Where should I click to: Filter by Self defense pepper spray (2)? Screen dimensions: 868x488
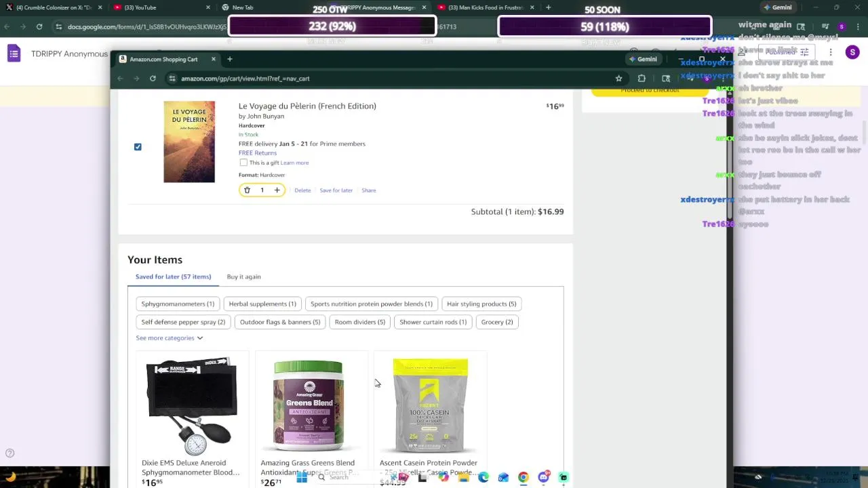point(183,322)
